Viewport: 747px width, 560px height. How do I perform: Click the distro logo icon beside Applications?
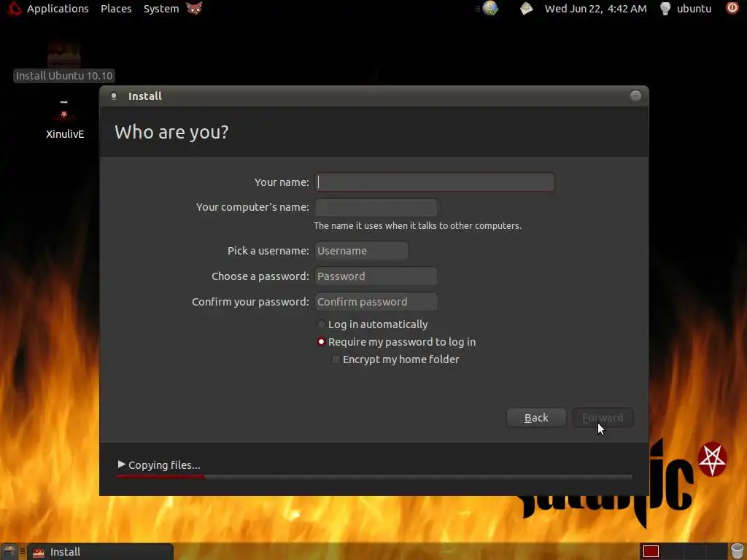(15, 9)
